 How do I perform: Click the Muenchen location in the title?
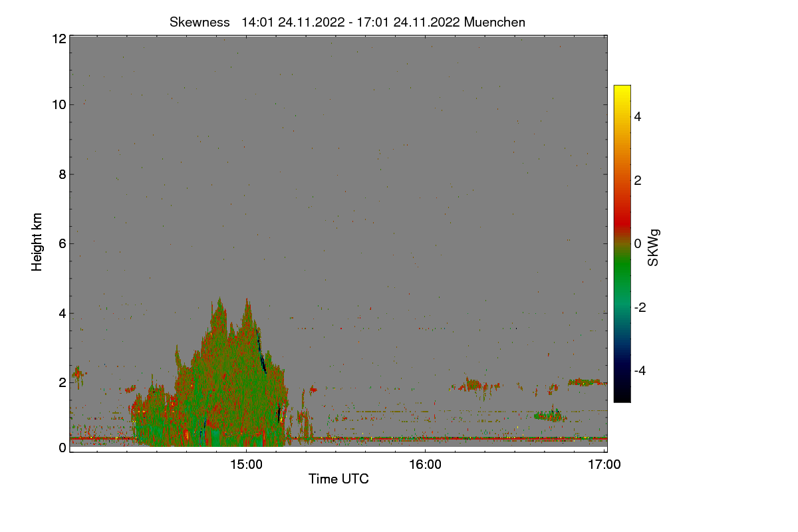[x=495, y=22]
